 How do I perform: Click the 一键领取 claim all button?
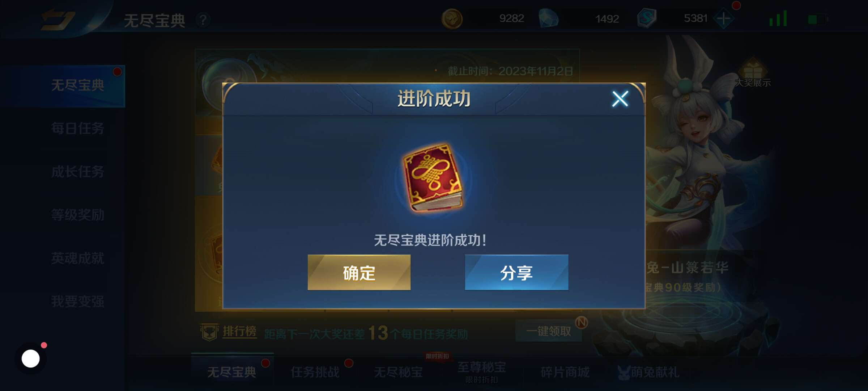549,331
